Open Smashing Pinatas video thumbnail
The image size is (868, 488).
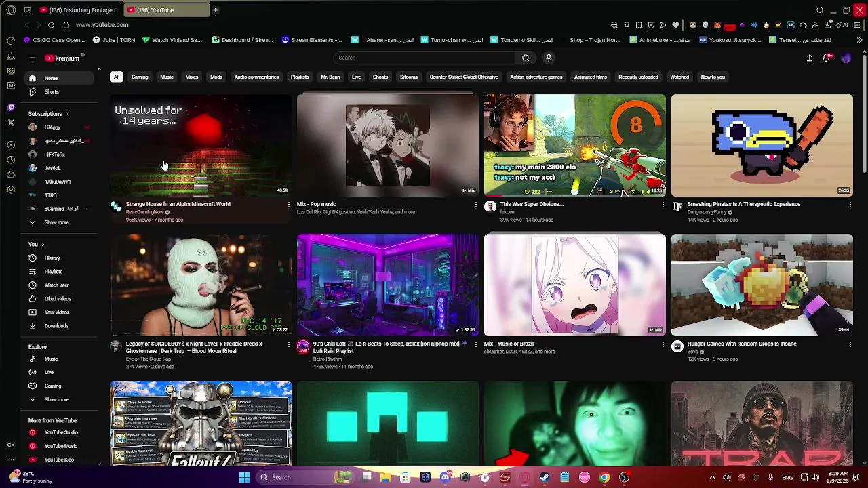762,145
